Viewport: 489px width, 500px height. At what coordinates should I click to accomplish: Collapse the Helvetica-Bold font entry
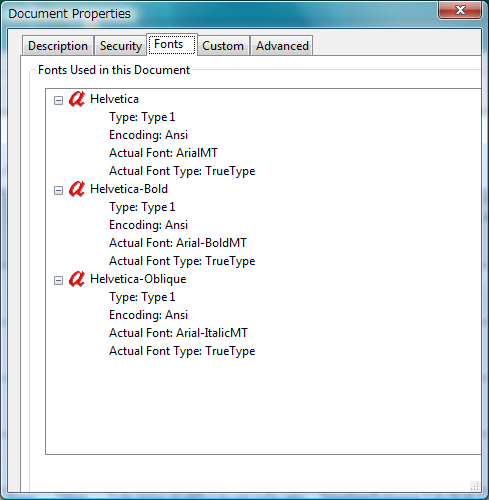58,190
